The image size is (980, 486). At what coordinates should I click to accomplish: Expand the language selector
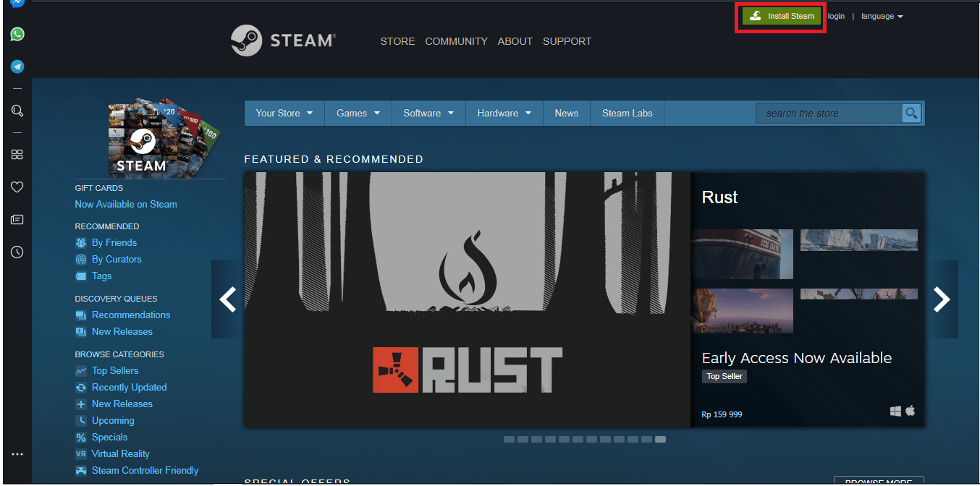coord(882,16)
